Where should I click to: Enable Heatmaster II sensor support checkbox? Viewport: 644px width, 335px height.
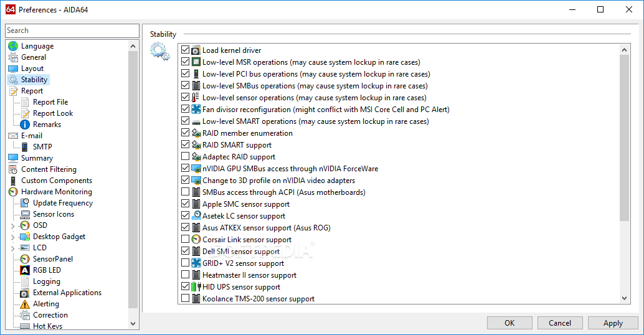pos(185,275)
